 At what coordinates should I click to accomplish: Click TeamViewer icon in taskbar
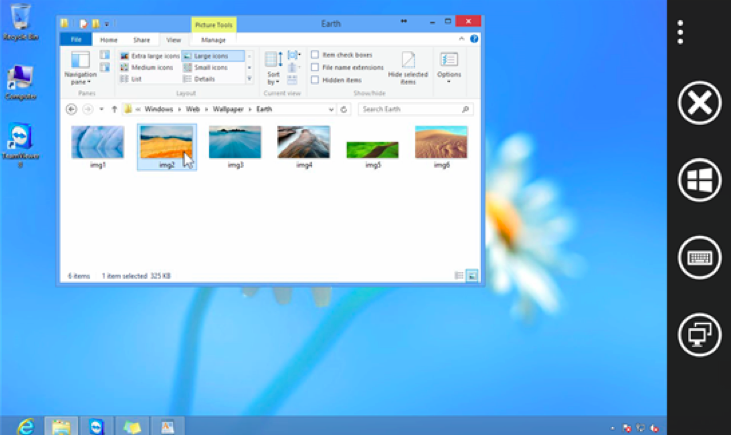click(x=97, y=426)
